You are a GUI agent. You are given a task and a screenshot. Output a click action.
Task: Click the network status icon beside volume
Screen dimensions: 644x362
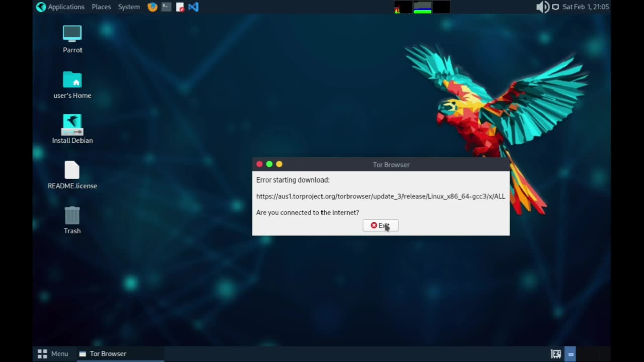(x=555, y=7)
